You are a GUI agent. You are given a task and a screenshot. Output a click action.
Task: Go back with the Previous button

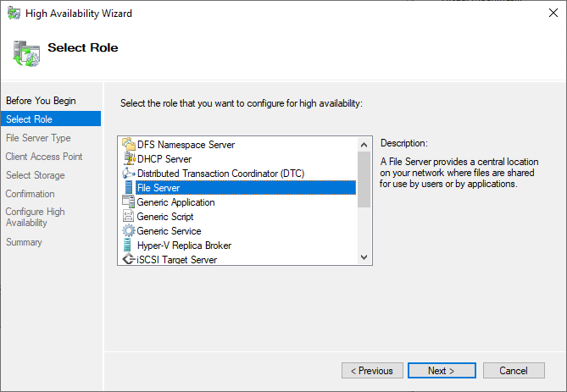372,371
